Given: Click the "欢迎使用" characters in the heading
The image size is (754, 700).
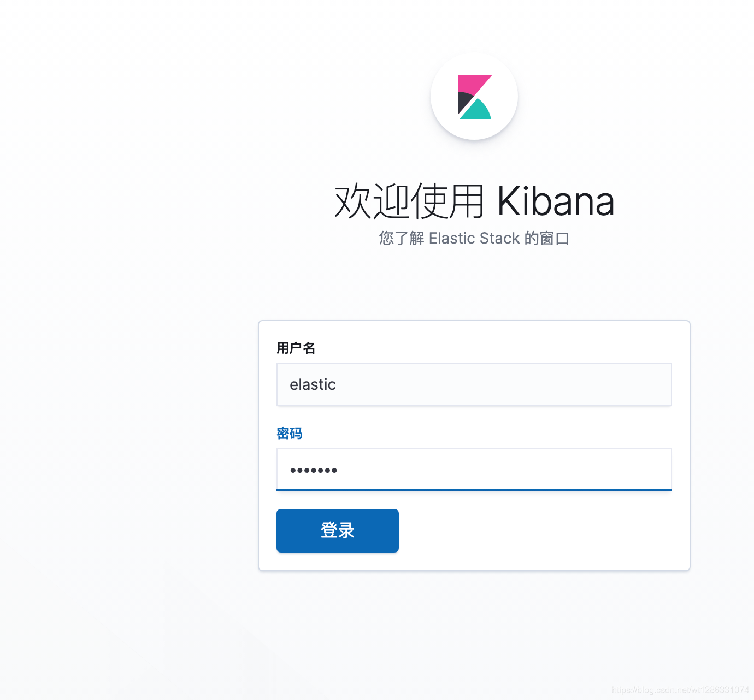Looking at the screenshot, I should point(409,201).
